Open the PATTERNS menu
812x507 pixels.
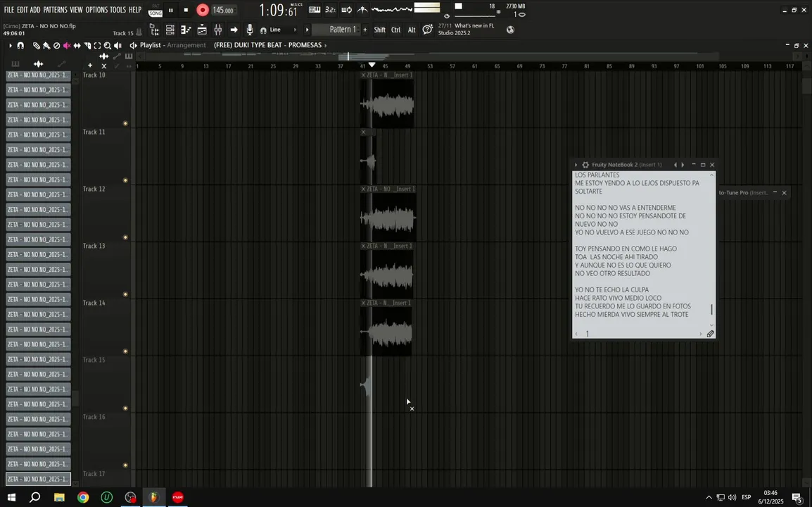point(55,10)
